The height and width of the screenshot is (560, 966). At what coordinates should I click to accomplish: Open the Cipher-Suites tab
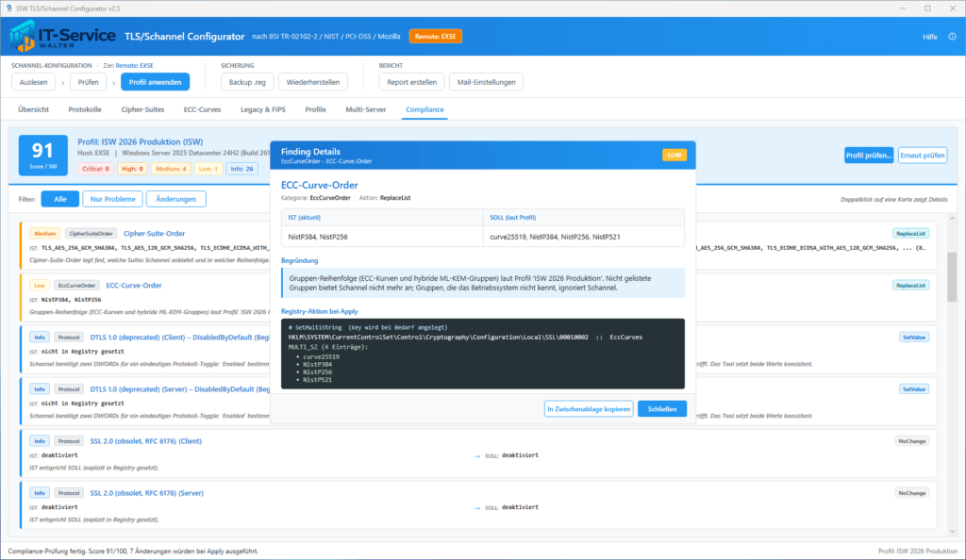(x=142, y=109)
